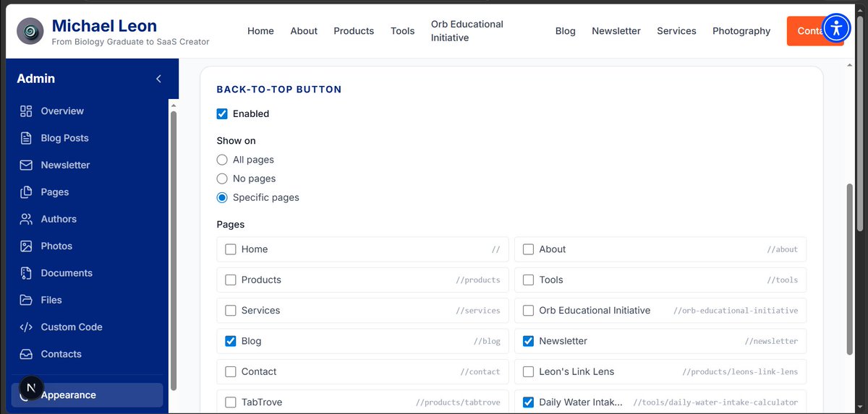Viewport: 868px width, 414px height.
Task: Click the Michael Leon site title
Action: point(104,26)
